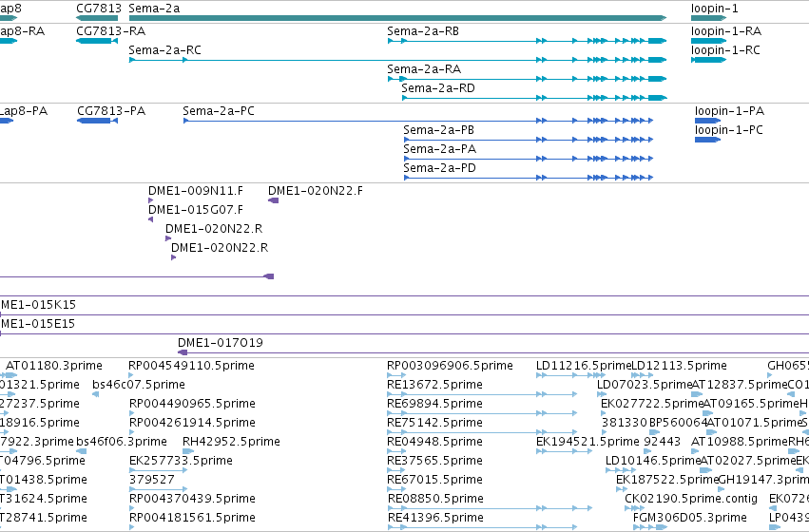This screenshot has height=532, width=809.
Task: Select the loopin-1-RC transcript label
Action: pos(725,50)
